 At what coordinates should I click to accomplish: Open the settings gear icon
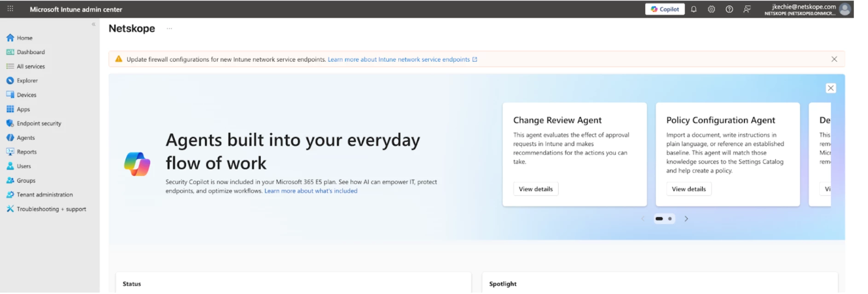coord(711,9)
